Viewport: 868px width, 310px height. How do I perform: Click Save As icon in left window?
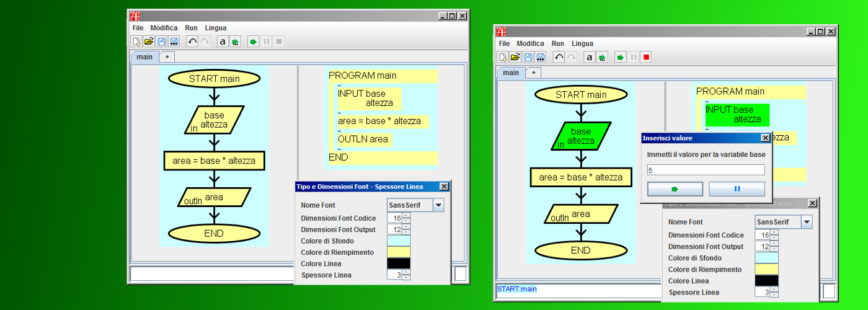pos(174,42)
